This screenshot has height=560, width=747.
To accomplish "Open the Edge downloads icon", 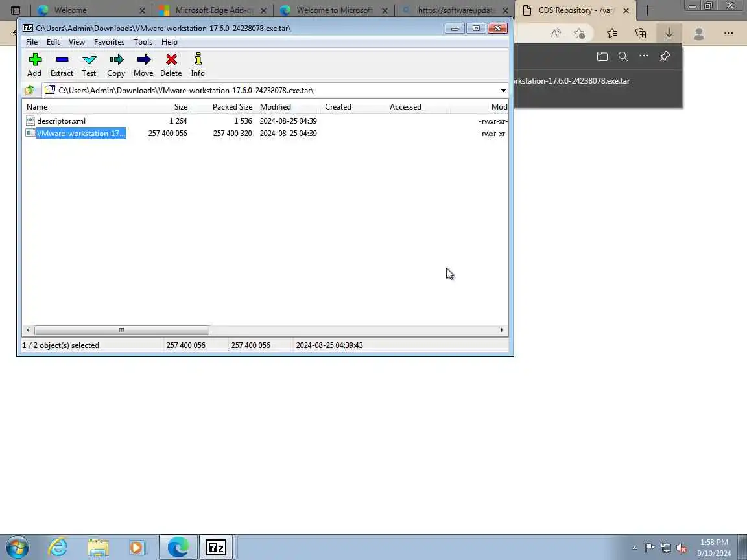I will [x=669, y=33].
